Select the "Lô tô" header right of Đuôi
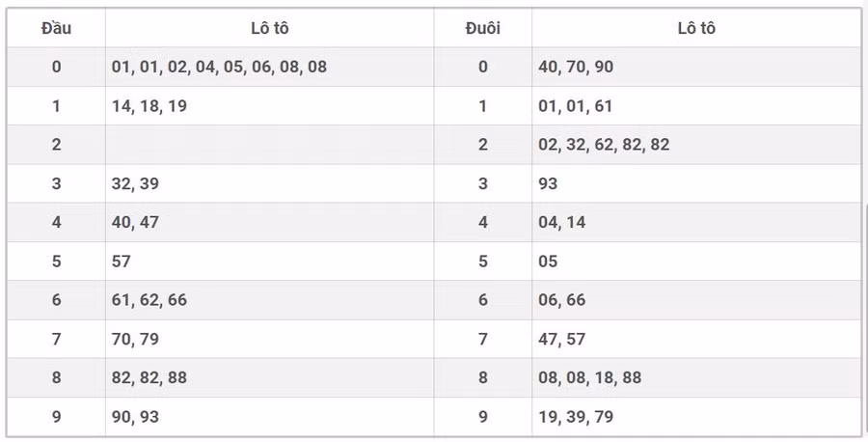Viewport: 868px width, 442px height. [x=695, y=28]
